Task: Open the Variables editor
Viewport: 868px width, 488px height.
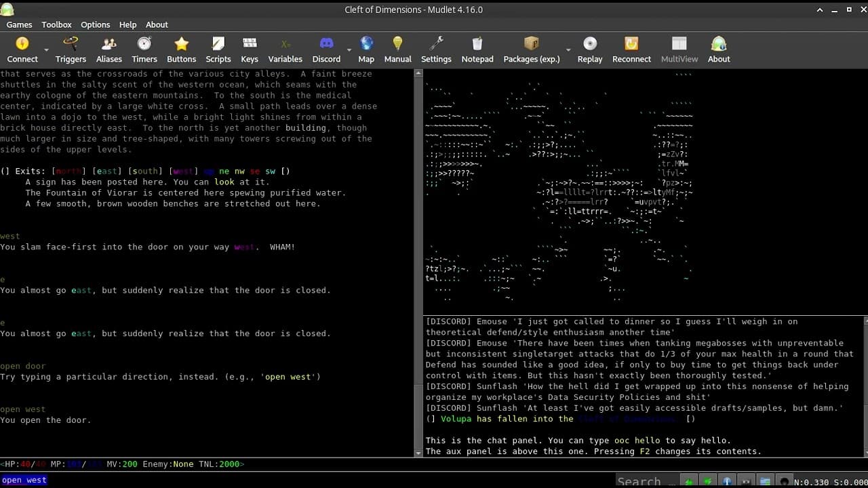Action: (285, 50)
